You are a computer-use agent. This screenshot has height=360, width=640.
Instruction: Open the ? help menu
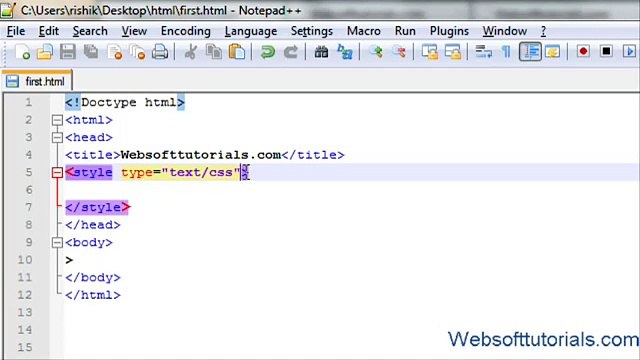543,31
